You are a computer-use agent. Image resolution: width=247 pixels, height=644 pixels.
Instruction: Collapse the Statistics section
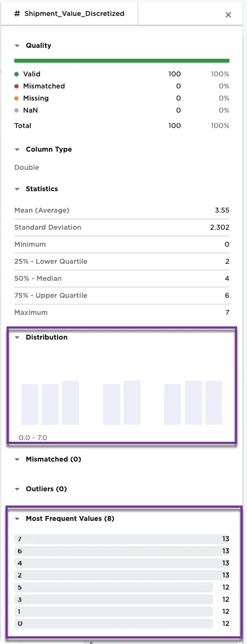click(x=17, y=190)
